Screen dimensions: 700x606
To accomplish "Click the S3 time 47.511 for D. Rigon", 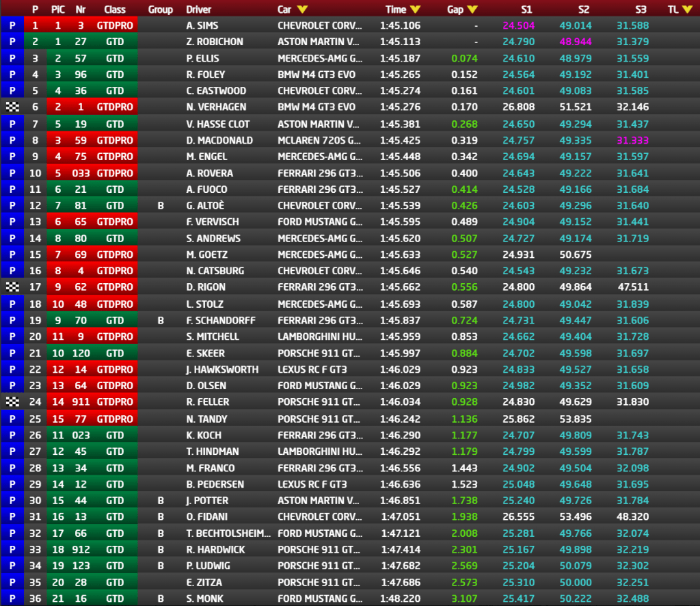I will (633, 287).
